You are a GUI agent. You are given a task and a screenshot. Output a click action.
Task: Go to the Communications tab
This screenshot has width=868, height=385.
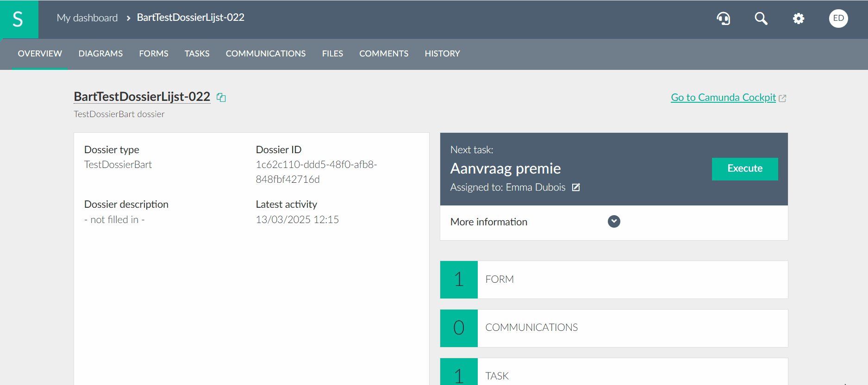click(265, 54)
